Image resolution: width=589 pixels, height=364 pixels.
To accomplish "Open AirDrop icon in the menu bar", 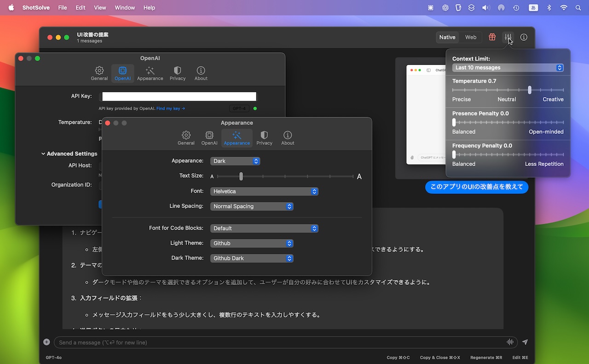I will tap(501, 8).
